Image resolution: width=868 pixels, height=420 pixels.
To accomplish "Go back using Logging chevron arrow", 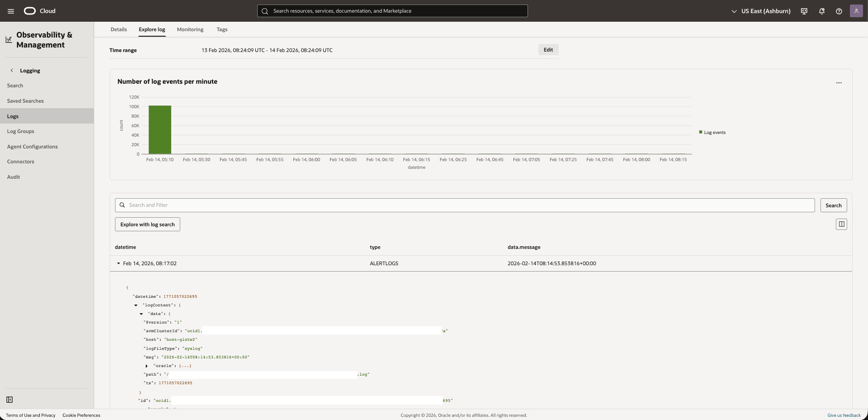I will coord(12,70).
